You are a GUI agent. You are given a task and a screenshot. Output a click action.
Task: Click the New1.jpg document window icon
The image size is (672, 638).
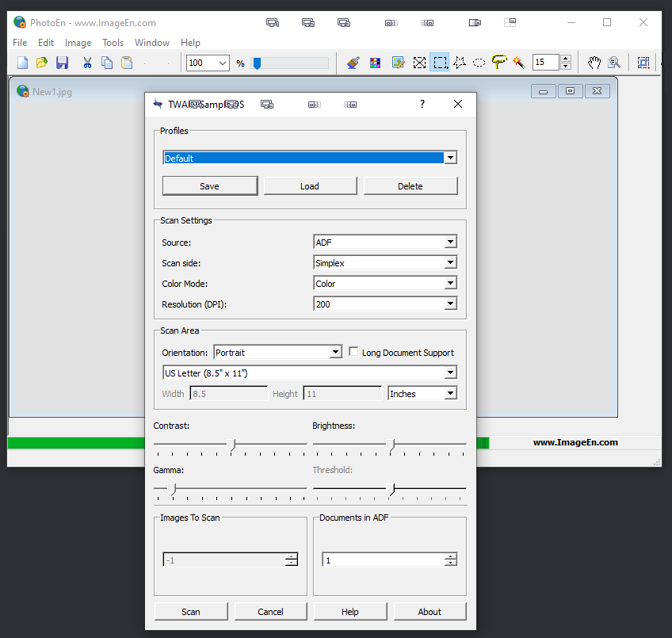click(23, 91)
